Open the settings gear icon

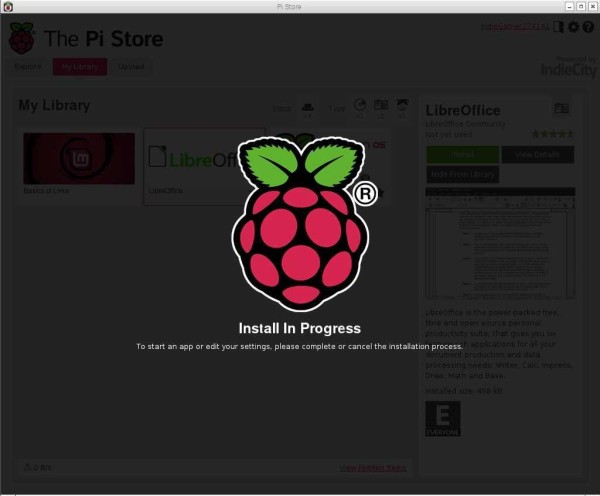pyautogui.click(x=573, y=27)
